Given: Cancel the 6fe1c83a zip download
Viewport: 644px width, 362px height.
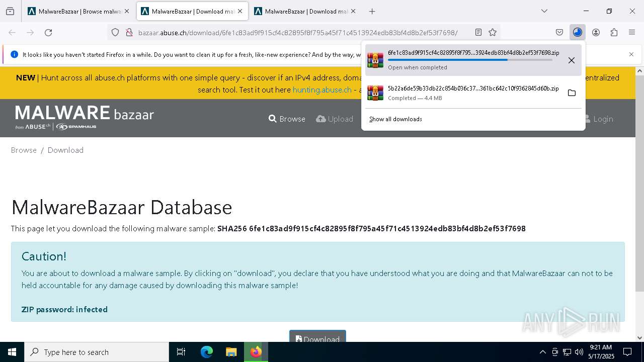Looking at the screenshot, I should [572, 60].
